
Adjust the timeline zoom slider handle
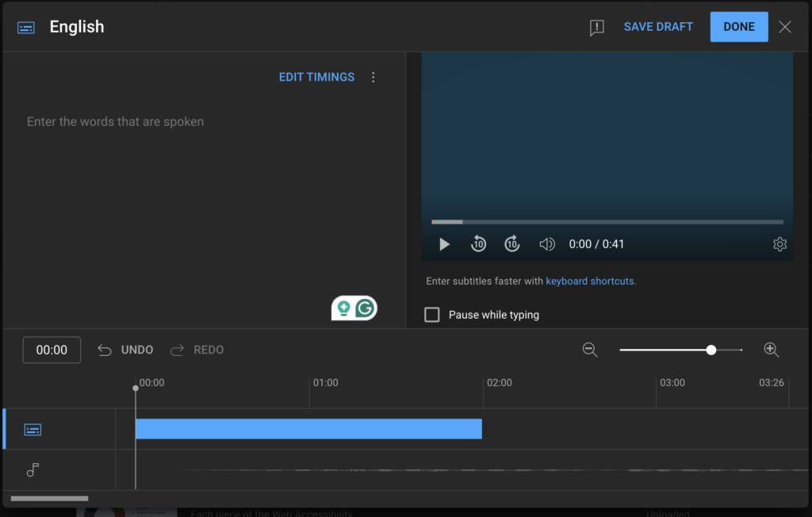pyautogui.click(x=710, y=349)
